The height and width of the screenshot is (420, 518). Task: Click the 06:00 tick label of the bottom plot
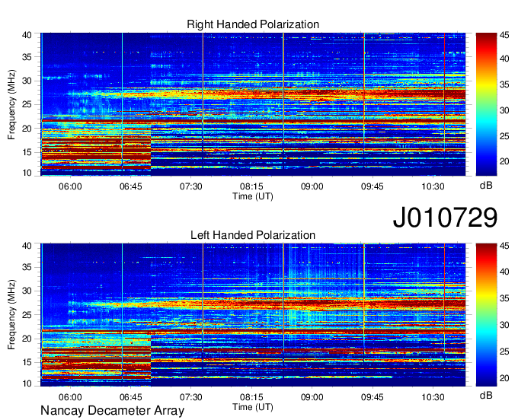point(70,397)
